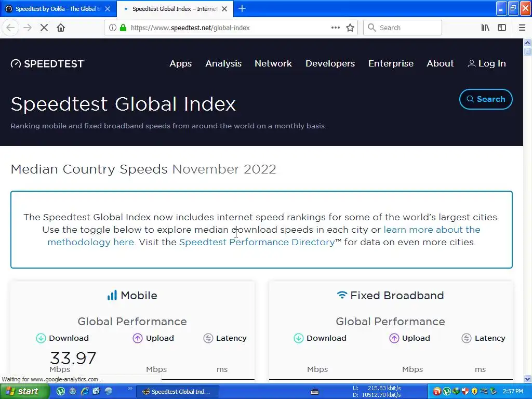
Task: Click the Log In link
Action: pyautogui.click(x=487, y=63)
